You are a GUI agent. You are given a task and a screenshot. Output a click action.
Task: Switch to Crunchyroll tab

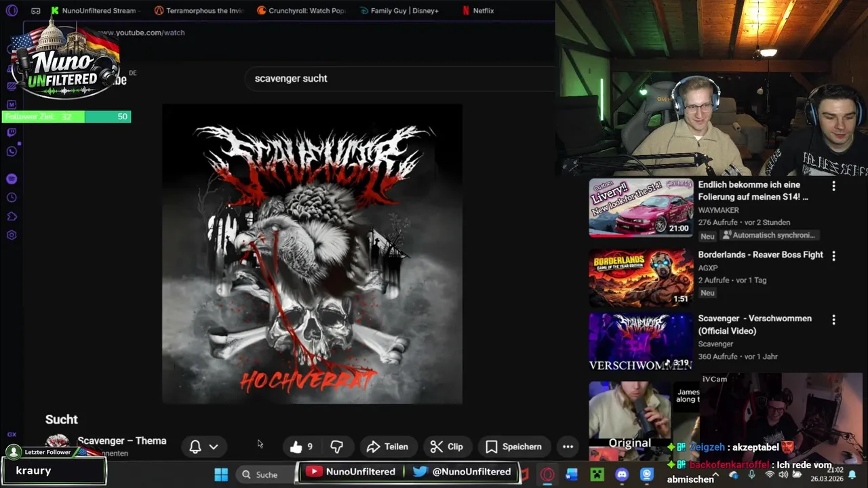tap(301, 11)
